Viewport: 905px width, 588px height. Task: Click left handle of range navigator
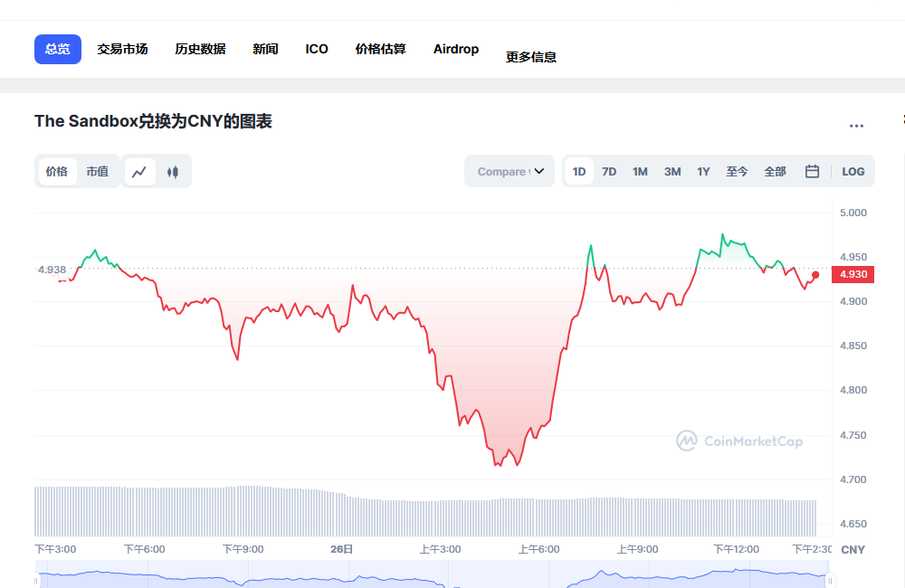36,581
